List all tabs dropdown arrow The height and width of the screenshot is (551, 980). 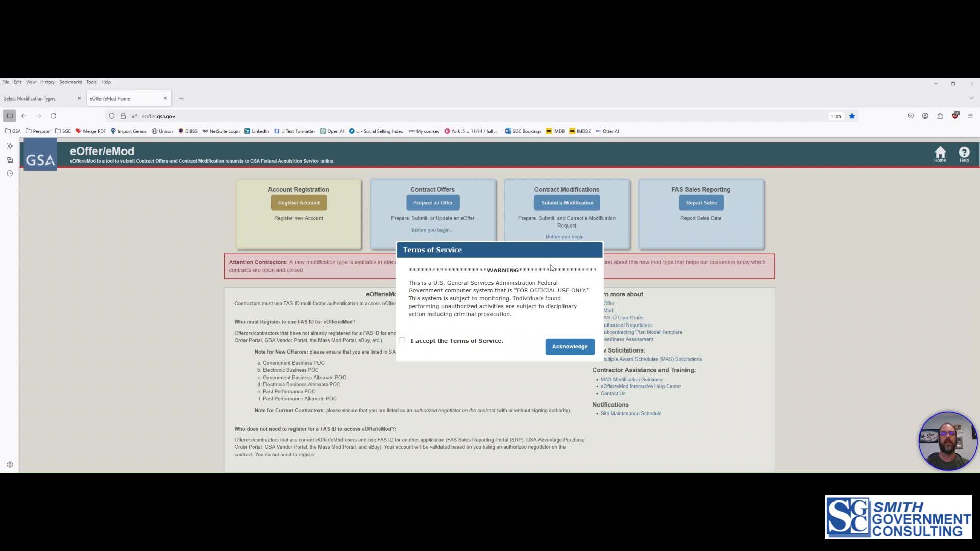click(971, 98)
